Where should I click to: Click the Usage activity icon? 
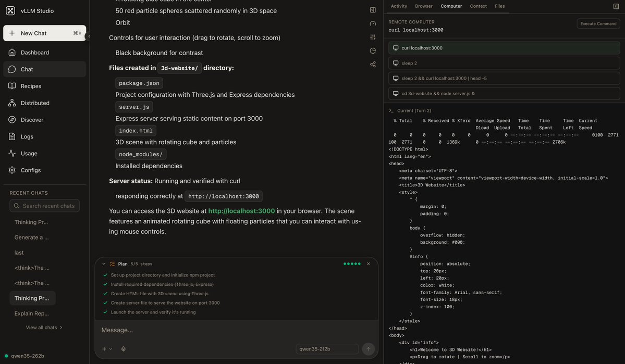pos(12,153)
